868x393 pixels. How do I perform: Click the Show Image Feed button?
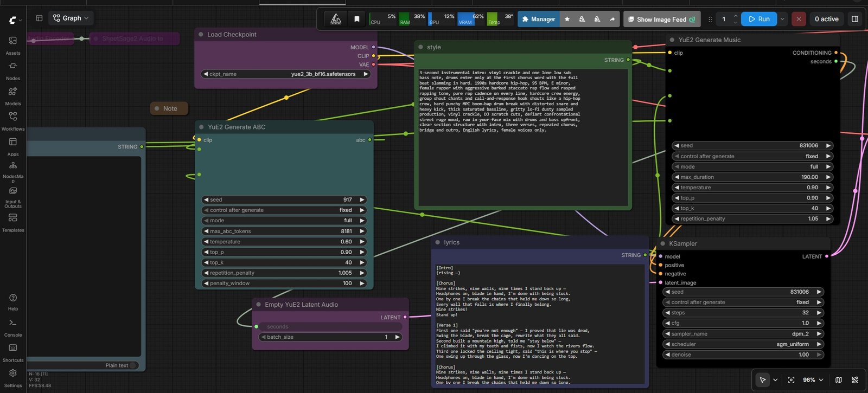662,19
